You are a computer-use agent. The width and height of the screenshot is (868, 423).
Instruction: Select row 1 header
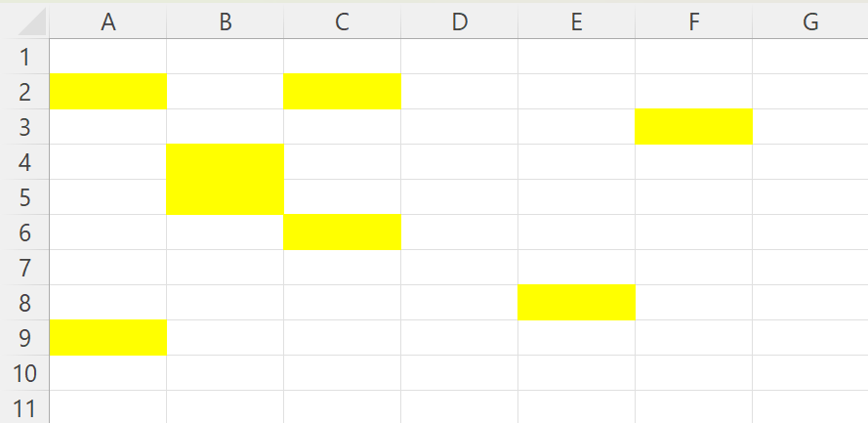(25, 57)
